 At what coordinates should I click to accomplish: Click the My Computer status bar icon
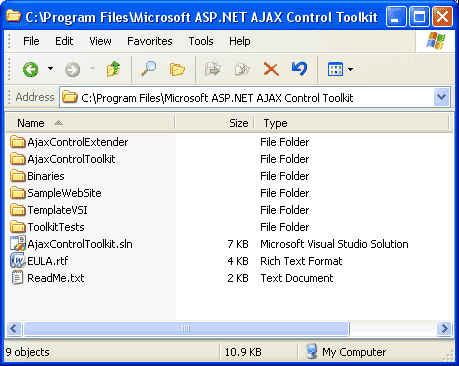pos(311,352)
